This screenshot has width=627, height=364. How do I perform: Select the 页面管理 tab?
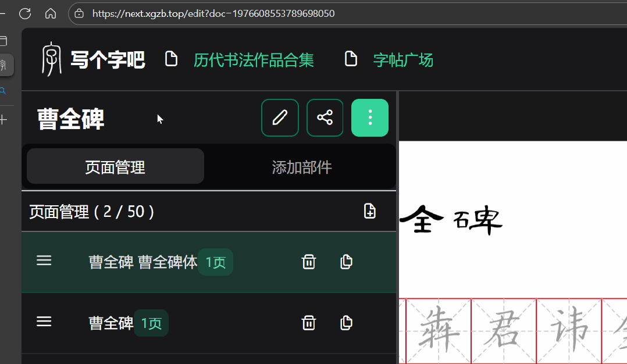click(115, 166)
